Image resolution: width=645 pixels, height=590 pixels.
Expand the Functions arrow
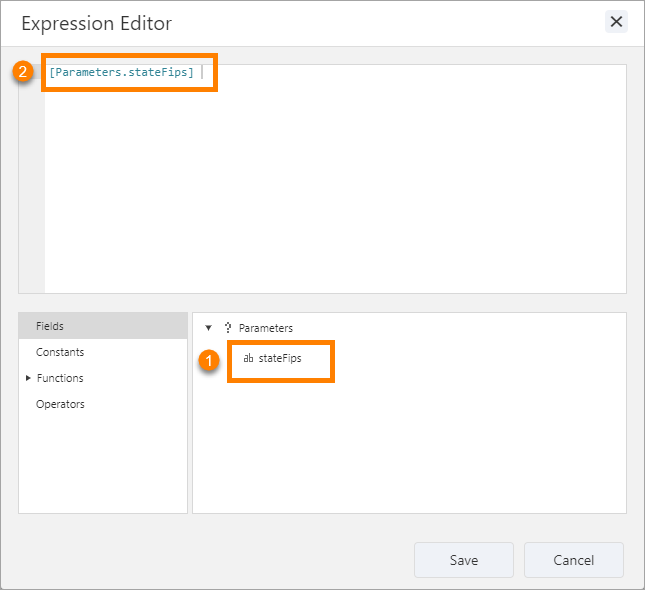28,378
